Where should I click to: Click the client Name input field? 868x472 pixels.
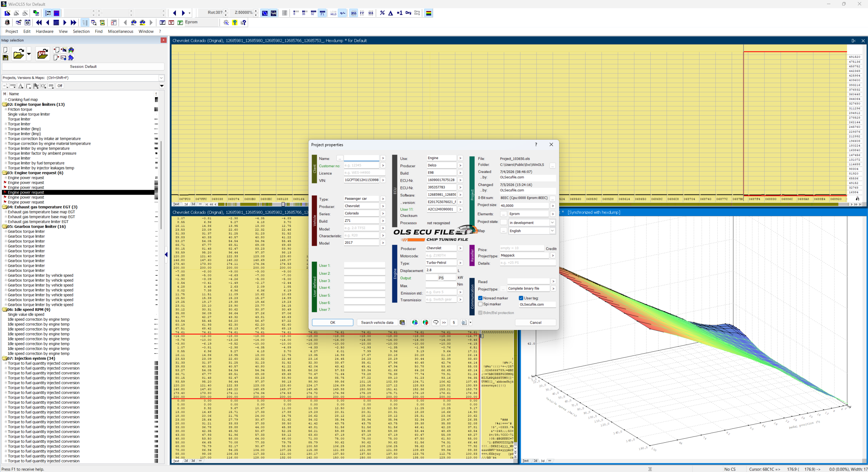[x=361, y=158]
